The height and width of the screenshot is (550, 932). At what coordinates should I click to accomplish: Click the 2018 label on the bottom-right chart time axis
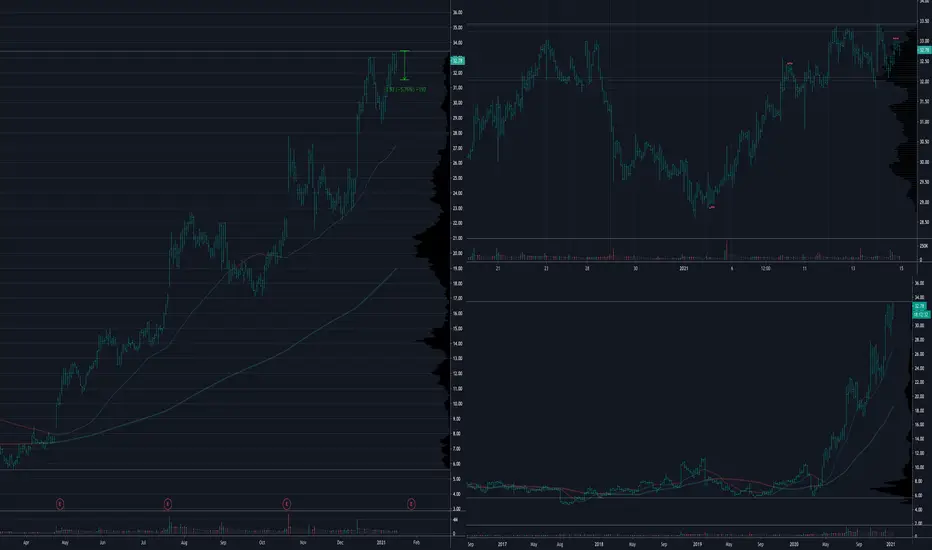click(x=599, y=544)
